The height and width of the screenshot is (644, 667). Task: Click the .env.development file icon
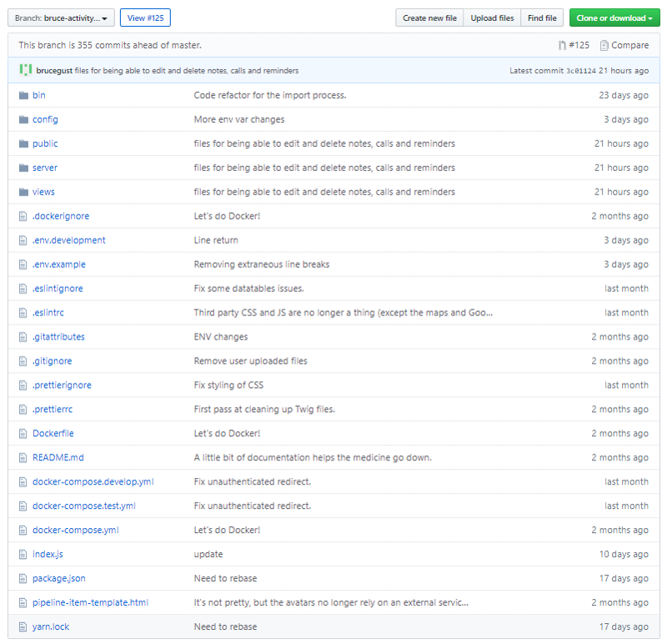[x=23, y=240]
